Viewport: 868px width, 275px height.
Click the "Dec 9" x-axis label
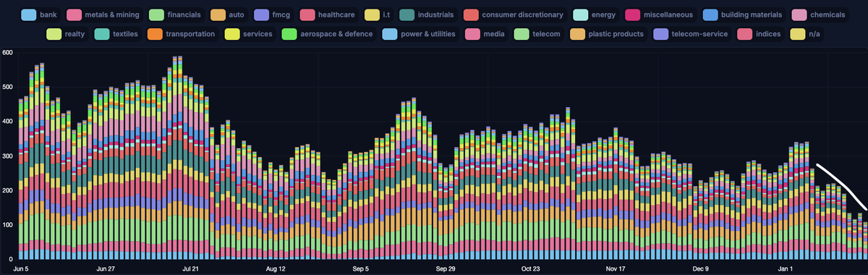(x=700, y=268)
